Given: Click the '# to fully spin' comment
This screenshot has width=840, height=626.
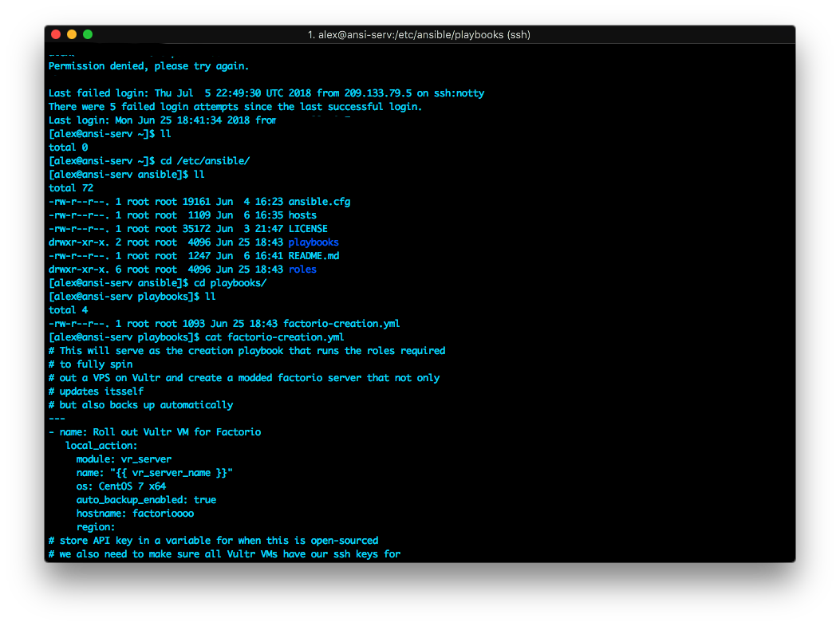Looking at the screenshot, I should point(90,364).
